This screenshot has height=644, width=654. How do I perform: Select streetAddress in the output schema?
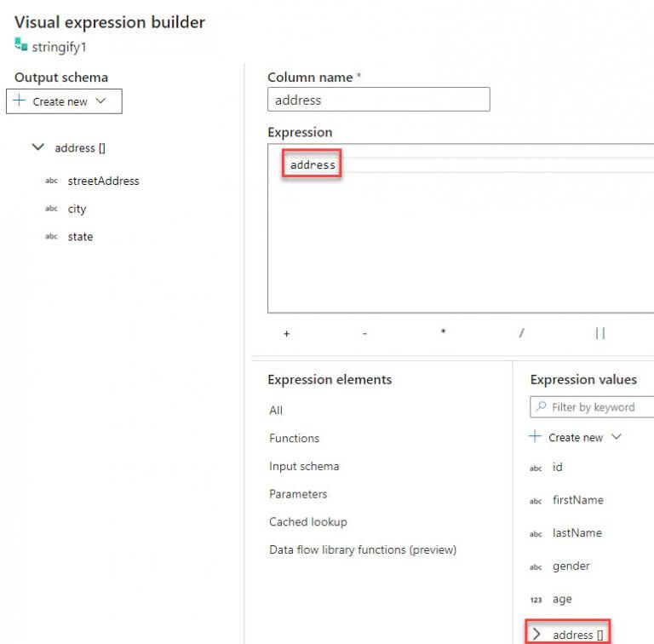click(103, 181)
